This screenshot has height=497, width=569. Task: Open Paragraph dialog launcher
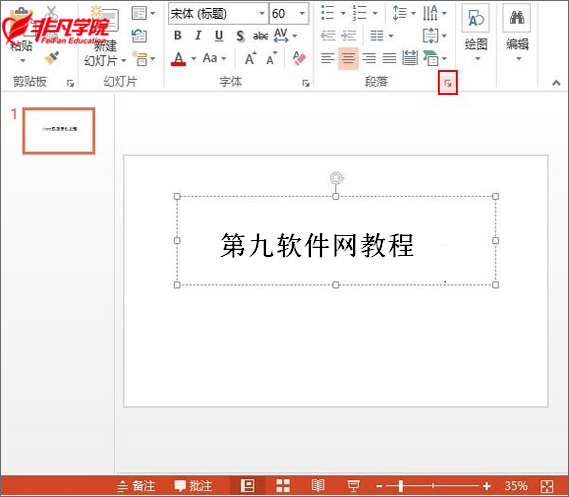click(448, 83)
